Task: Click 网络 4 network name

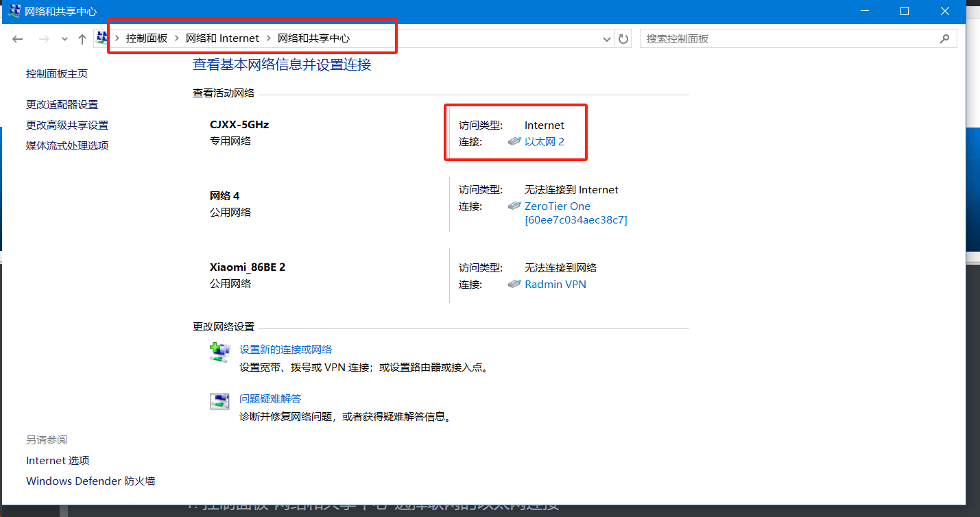Action: [x=224, y=196]
